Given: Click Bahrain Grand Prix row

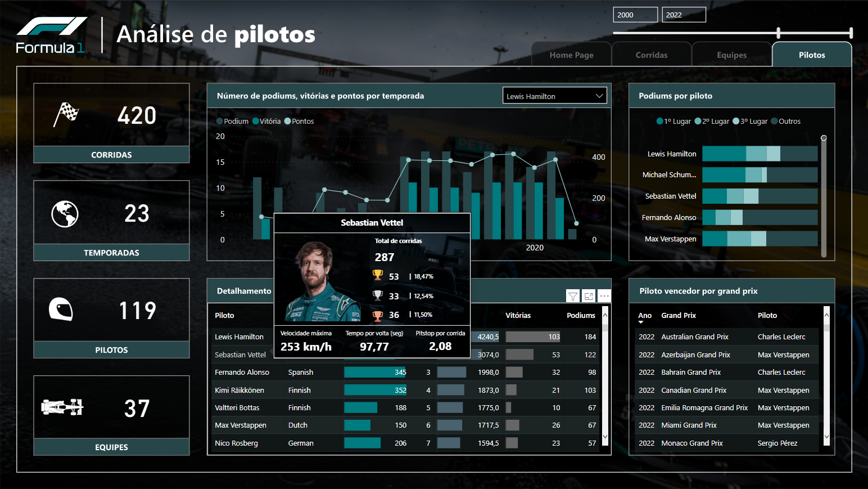Looking at the screenshot, I should click(x=726, y=372).
